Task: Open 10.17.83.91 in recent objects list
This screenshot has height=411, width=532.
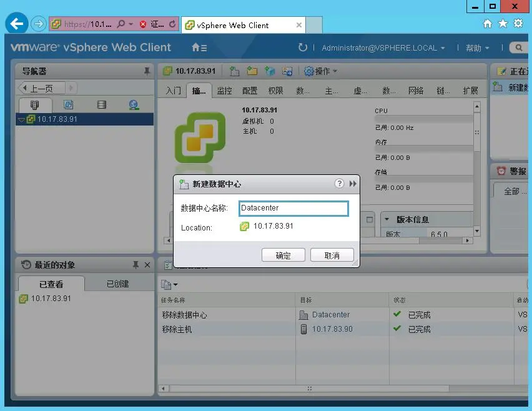Action: (x=51, y=299)
